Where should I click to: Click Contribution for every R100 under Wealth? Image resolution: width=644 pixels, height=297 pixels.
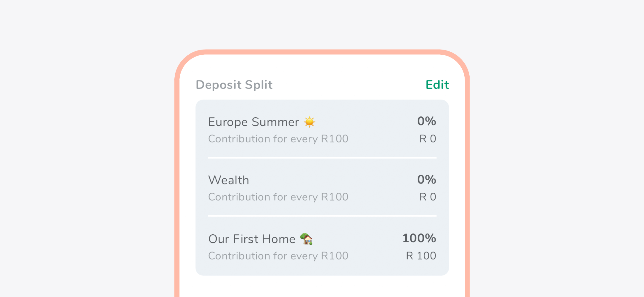[x=278, y=197]
